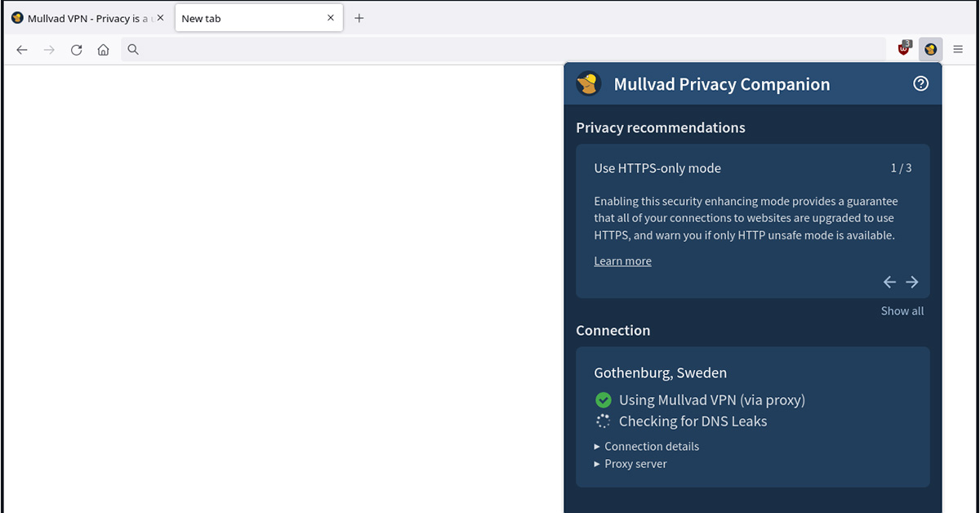Viewport: 980px width, 513px height.
Task: Go to the previous privacy recommendation
Action: tap(889, 282)
